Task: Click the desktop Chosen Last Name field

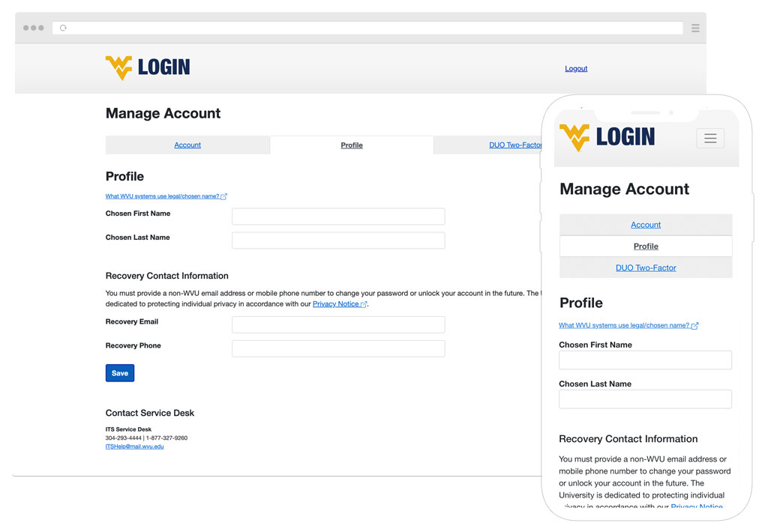Action: click(x=338, y=241)
